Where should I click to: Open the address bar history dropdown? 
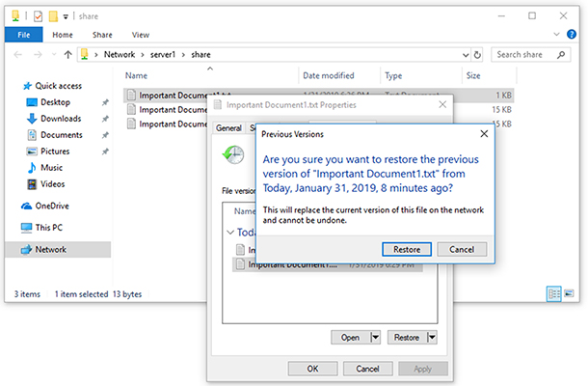466,55
